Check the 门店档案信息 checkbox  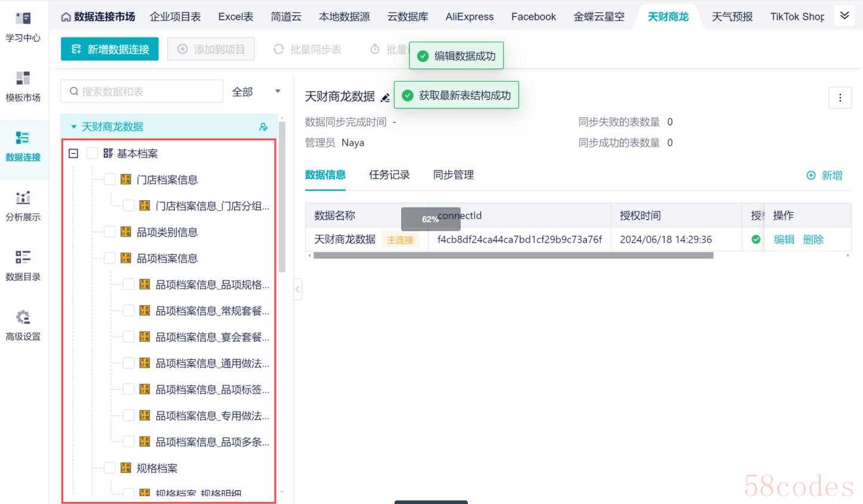pos(110,179)
